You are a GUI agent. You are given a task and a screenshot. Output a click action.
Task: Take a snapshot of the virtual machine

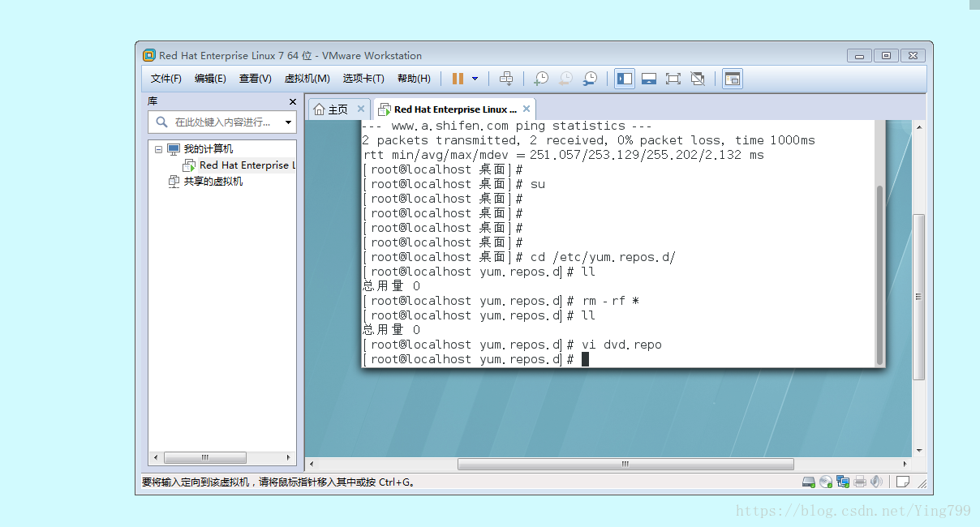click(541, 79)
